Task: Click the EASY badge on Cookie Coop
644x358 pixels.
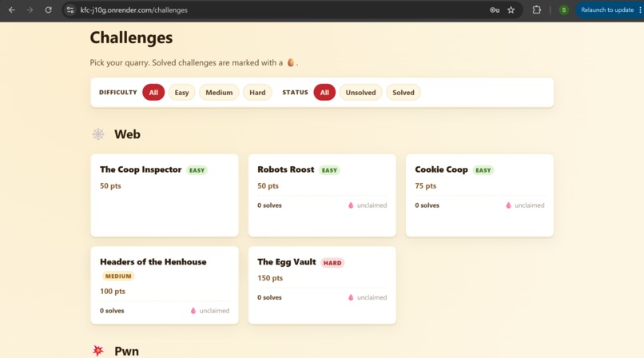Action: 483,170
